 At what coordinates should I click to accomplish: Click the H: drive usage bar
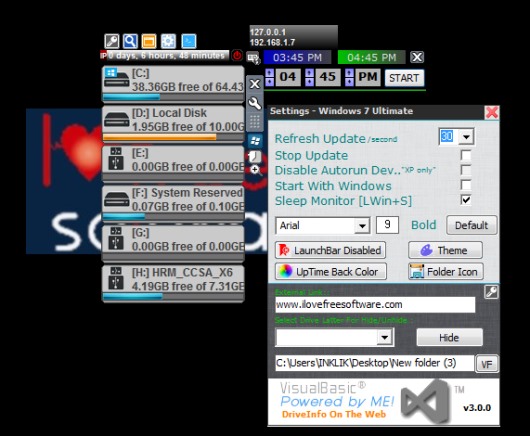tap(173, 296)
